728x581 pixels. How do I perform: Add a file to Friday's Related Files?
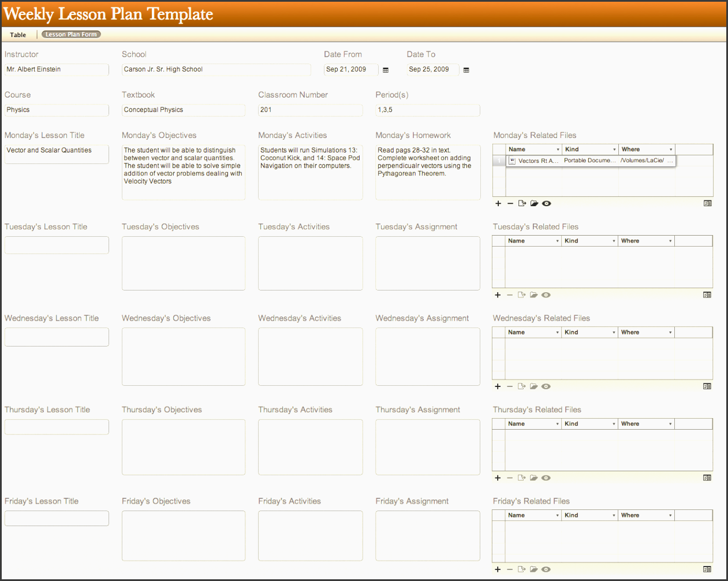click(x=498, y=569)
